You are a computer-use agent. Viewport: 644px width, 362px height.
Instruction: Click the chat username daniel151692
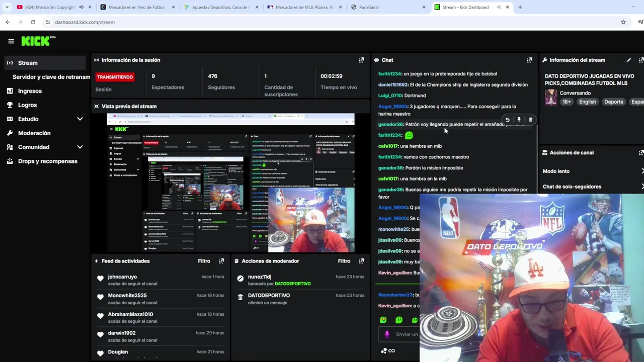[393, 84]
